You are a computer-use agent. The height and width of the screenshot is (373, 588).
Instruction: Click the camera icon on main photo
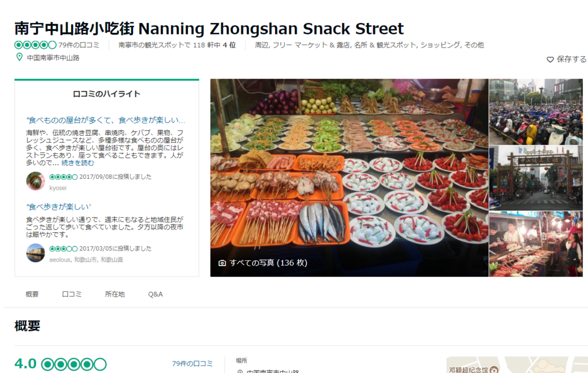(x=222, y=263)
